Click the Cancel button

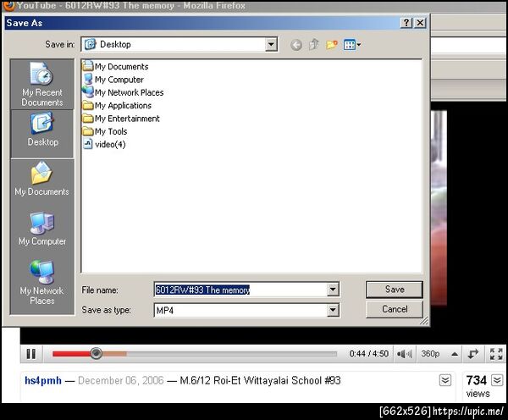395,309
